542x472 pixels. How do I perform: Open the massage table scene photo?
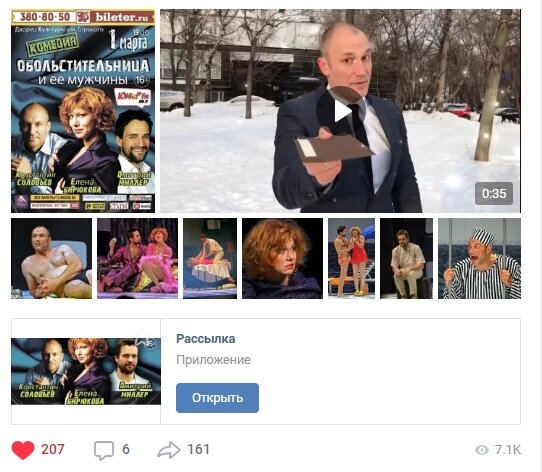pyautogui.click(x=210, y=258)
